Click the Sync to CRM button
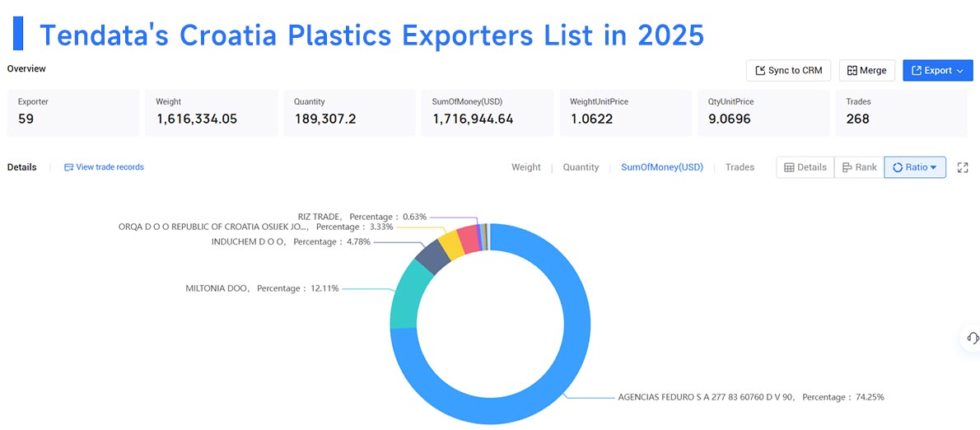This screenshot has width=980, height=430. [x=788, y=71]
